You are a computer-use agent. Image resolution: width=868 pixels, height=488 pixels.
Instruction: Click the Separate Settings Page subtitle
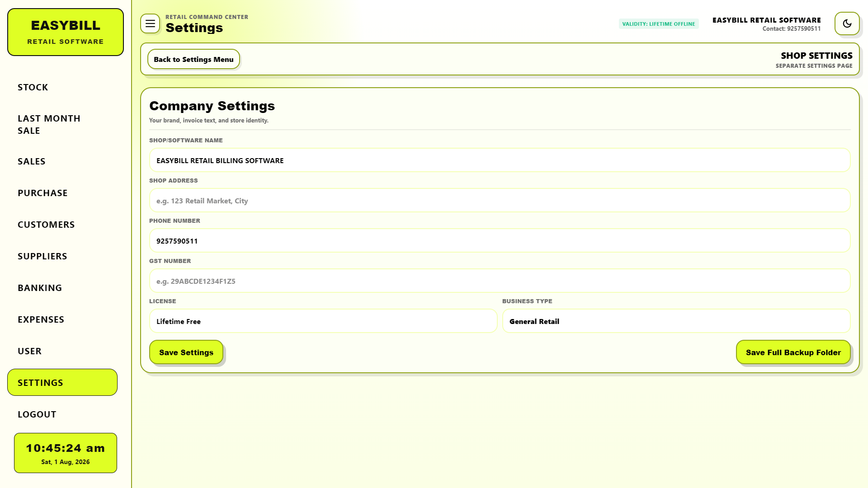[x=814, y=66]
